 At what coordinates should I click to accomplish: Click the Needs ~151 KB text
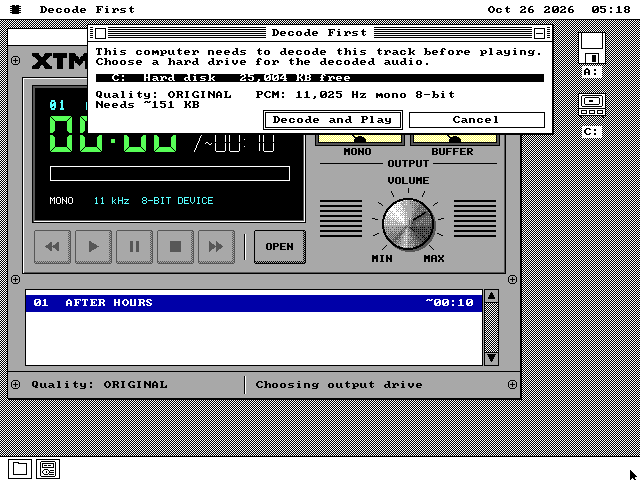tap(147, 105)
